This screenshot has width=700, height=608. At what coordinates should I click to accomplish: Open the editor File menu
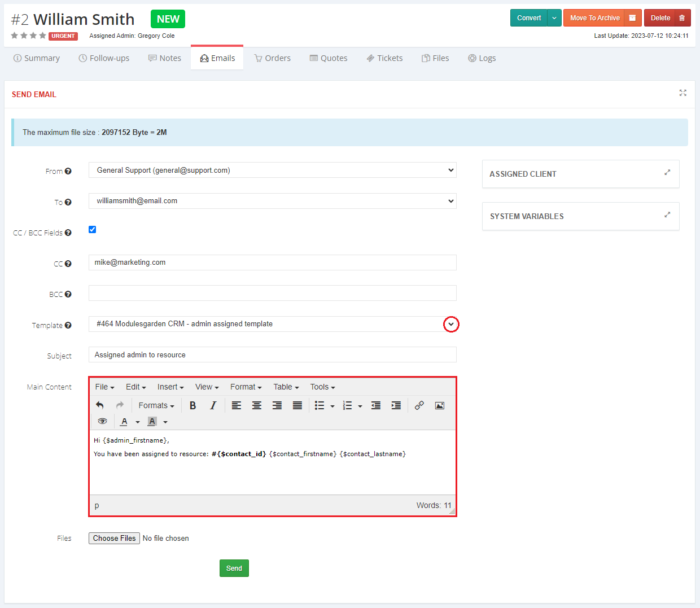pos(105,387)
